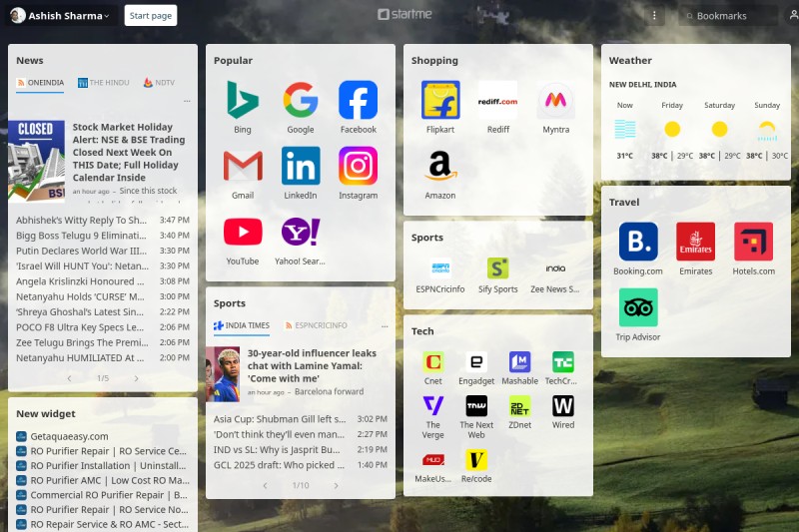The width and height of the screenshot is (799, 532).
Task: Open the Re/code tech icon
Action: (x=476, y=460)
